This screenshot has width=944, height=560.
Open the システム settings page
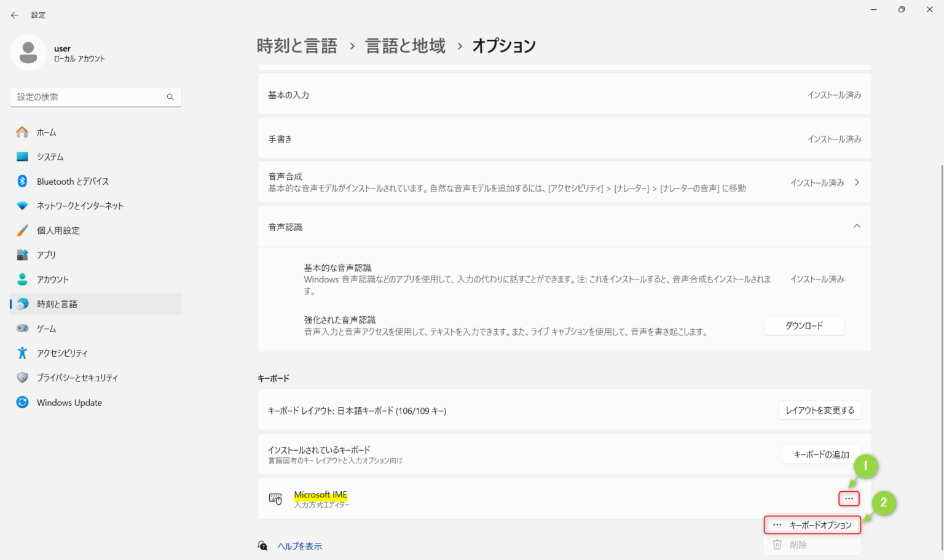[x=50, y=157]
